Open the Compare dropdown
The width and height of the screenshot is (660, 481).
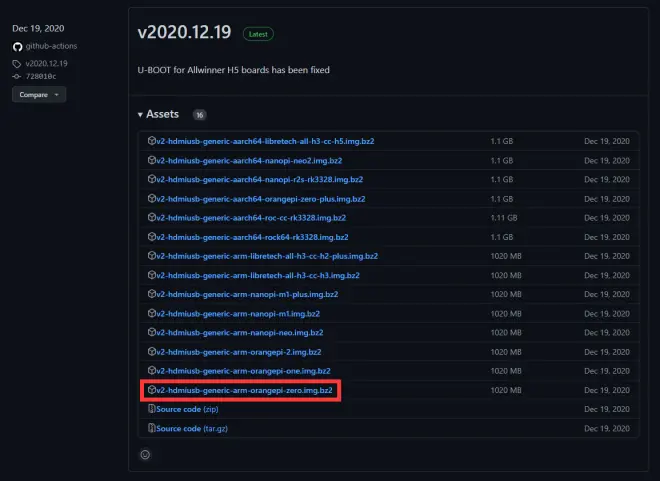coord(39,95)
